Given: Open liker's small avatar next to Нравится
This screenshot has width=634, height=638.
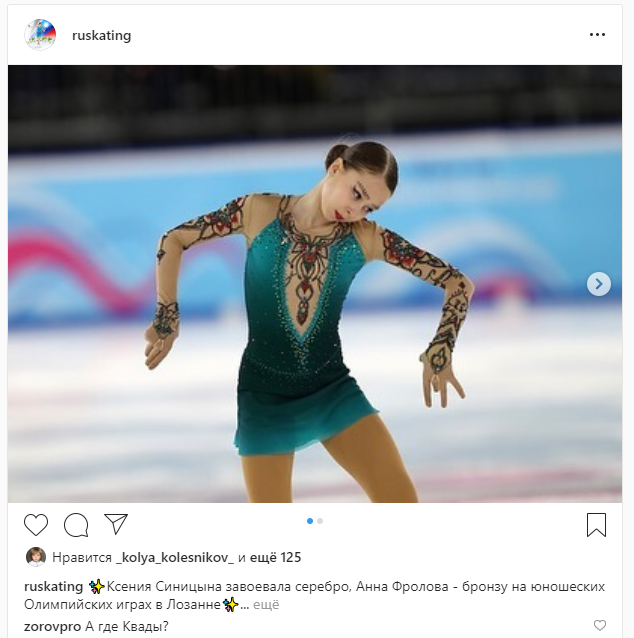Looking at the screenshot, I should (x=36, y=557).
